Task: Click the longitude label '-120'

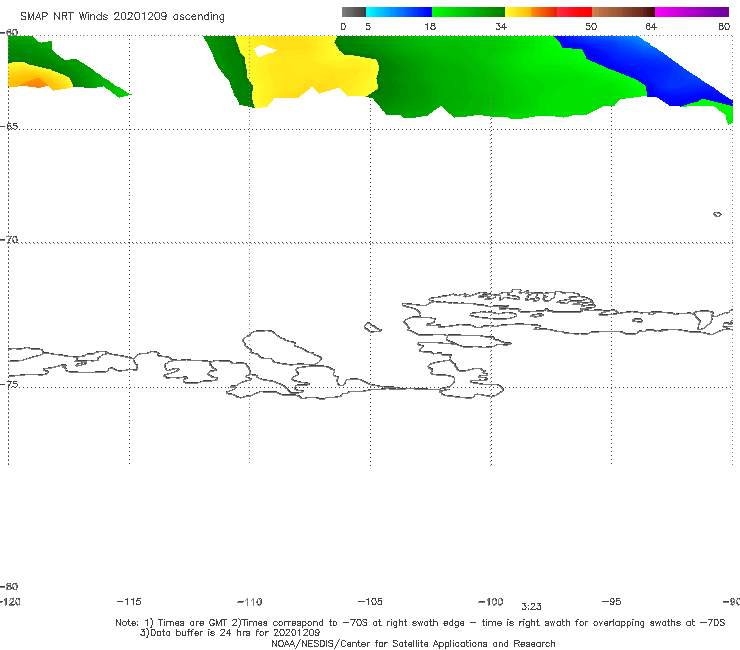Action: pos(10,602)
